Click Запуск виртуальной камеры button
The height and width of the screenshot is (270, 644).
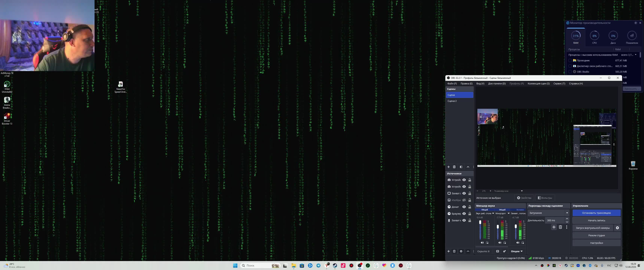coord(593,228)
